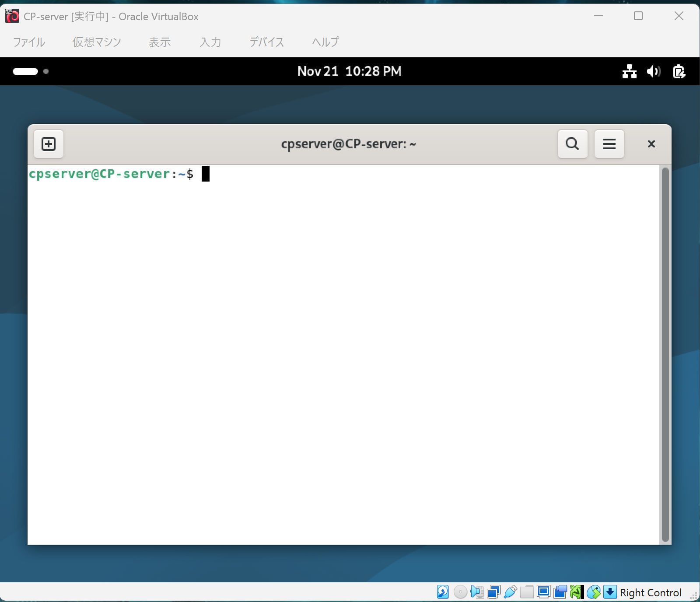Click the Right Control host key label

[x=651, y=593]
